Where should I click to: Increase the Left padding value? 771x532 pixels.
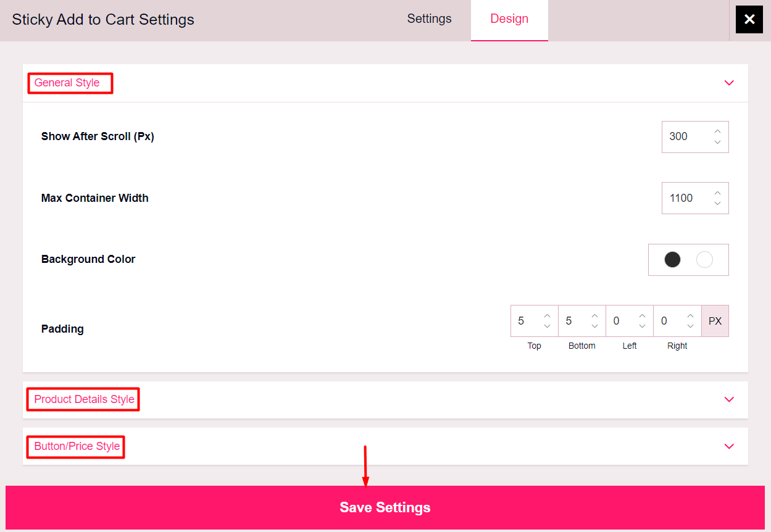click(x=642, y=315)
